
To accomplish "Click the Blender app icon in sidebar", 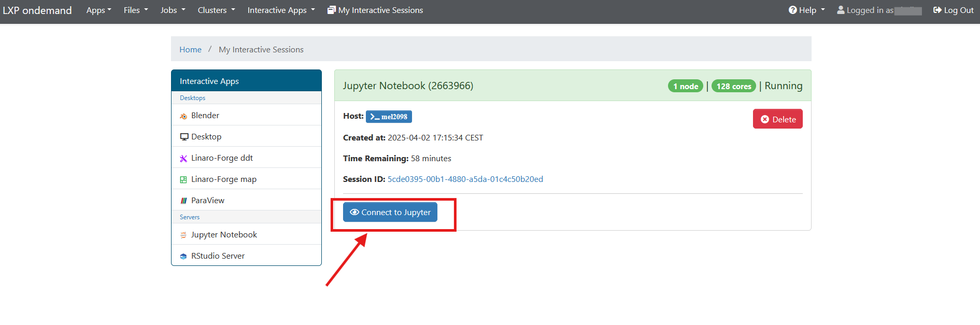I will [x=183, y=116].
